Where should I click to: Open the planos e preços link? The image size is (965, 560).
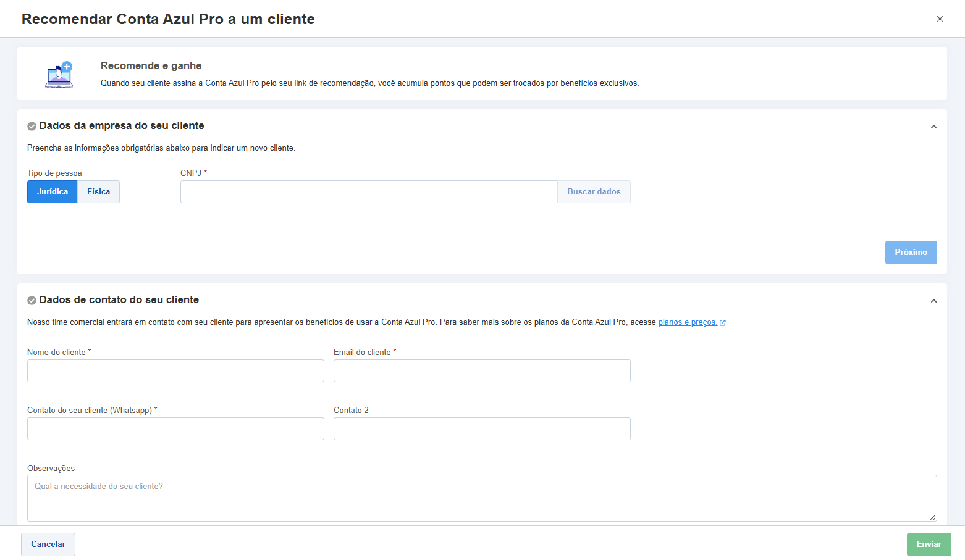click(688, 322)
